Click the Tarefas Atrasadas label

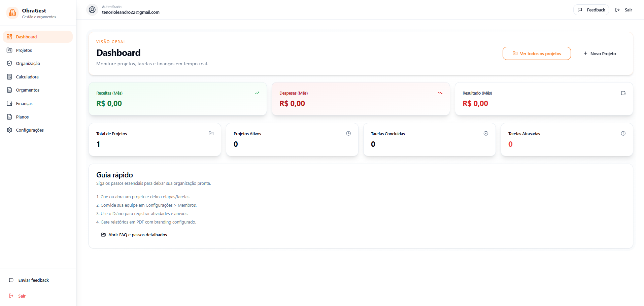pyautogui.click(x=524, y=134)
